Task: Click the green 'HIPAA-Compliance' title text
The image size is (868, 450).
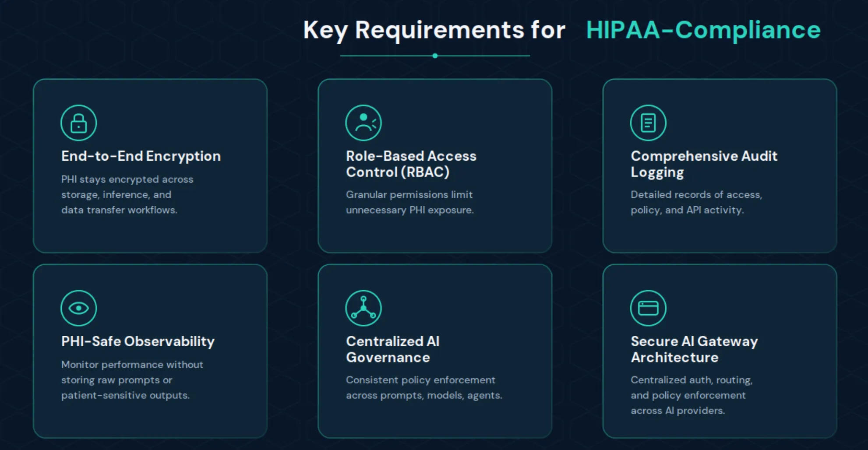Action: click(703, 30)
